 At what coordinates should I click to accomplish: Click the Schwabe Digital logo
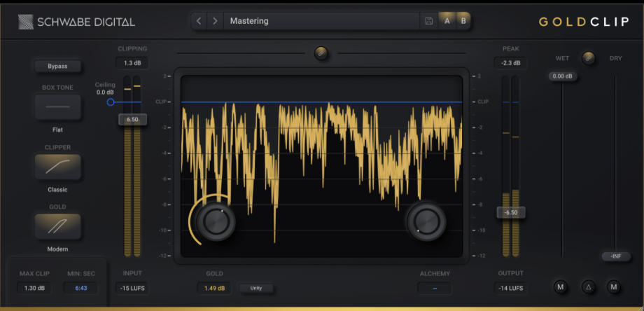click(x=77, y=22)
